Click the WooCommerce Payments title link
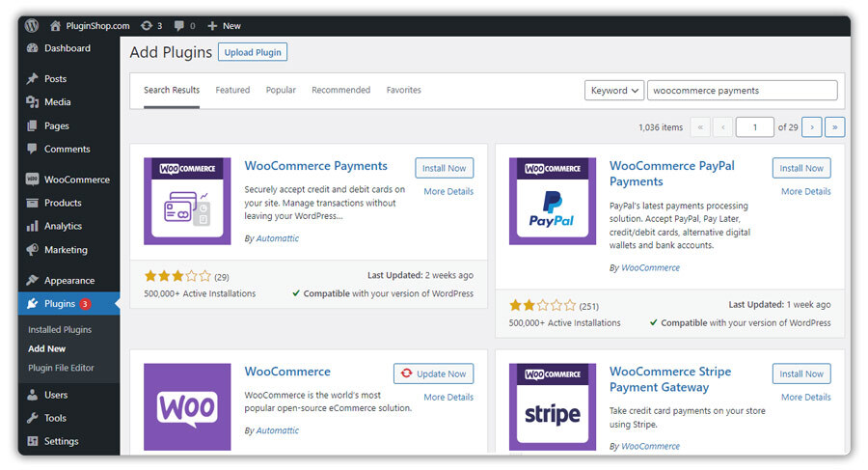868x470 pixels. click(x=316, y=166)
